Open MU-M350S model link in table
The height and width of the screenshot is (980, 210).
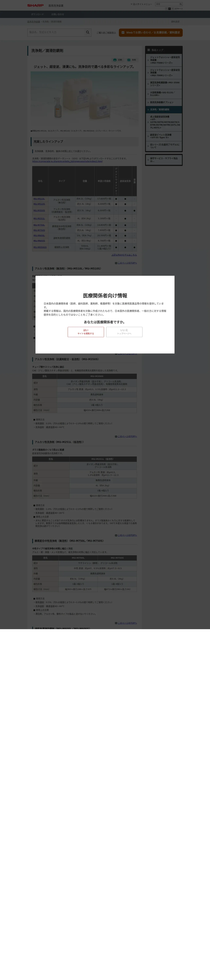click(x=39, y=210)
